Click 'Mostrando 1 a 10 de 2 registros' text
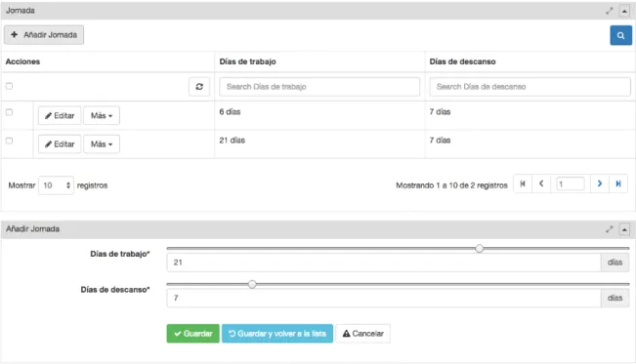This screenshot has width=636, height=364. point(451,185)
